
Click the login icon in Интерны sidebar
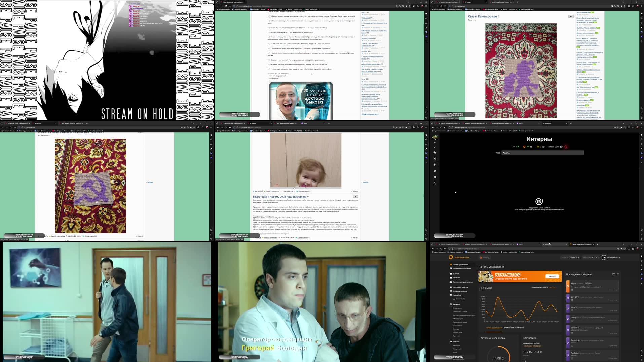[435, 159]
